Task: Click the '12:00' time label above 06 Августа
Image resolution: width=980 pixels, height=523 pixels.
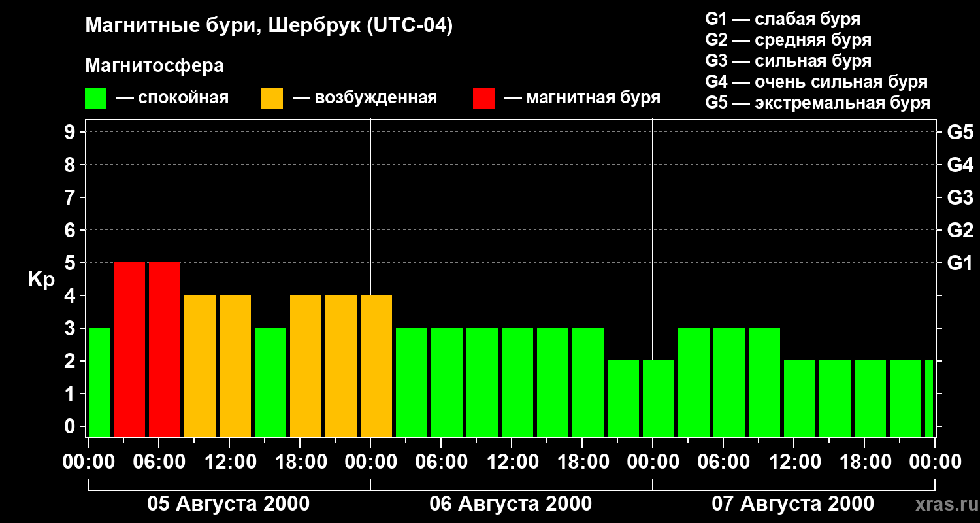Action: coord(512,462)
